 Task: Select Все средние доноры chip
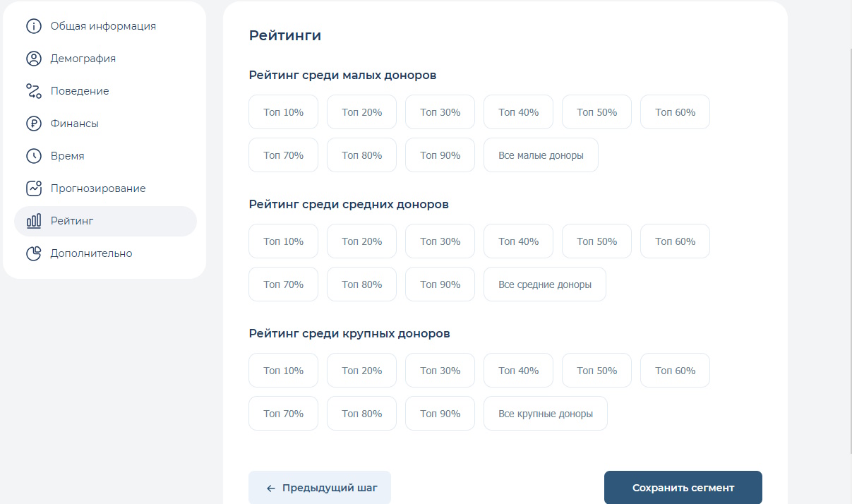(544, 284)
